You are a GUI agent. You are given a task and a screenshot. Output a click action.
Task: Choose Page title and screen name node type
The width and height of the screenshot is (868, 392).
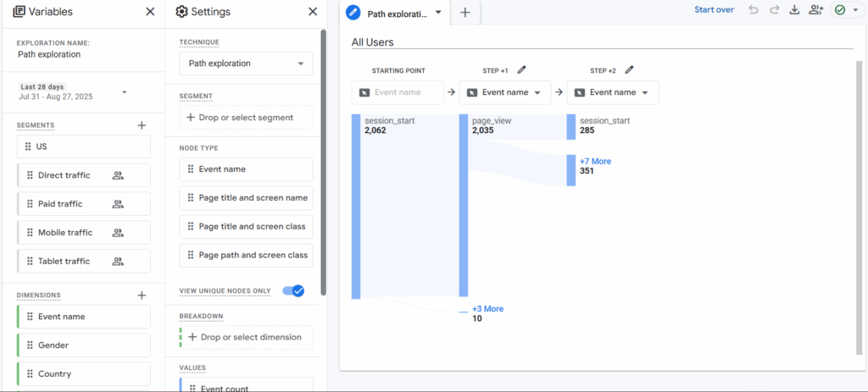pos(247,198)
